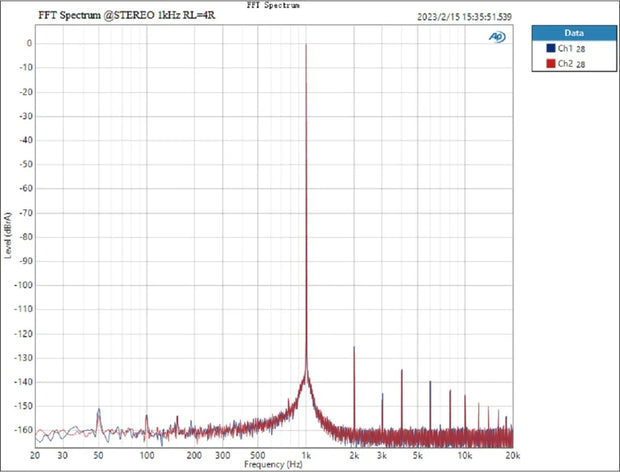Click the 20k tick on frequency axis

point(511,454)
